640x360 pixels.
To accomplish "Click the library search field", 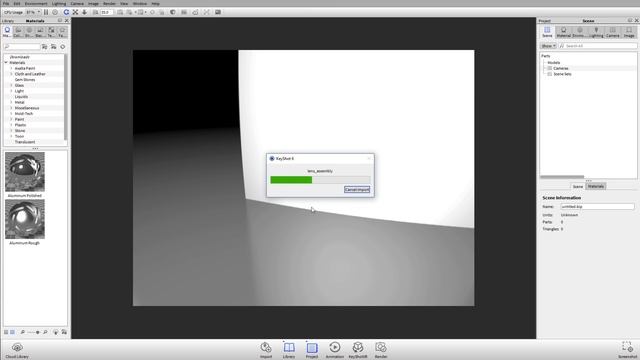I will click(22, 47).
